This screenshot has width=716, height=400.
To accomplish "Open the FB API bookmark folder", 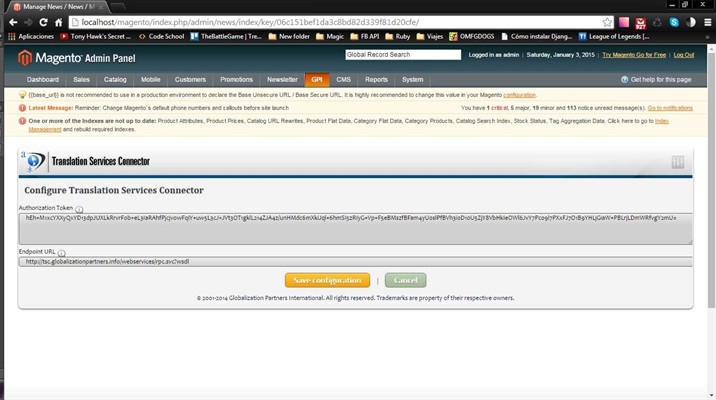I will point(365,36).
